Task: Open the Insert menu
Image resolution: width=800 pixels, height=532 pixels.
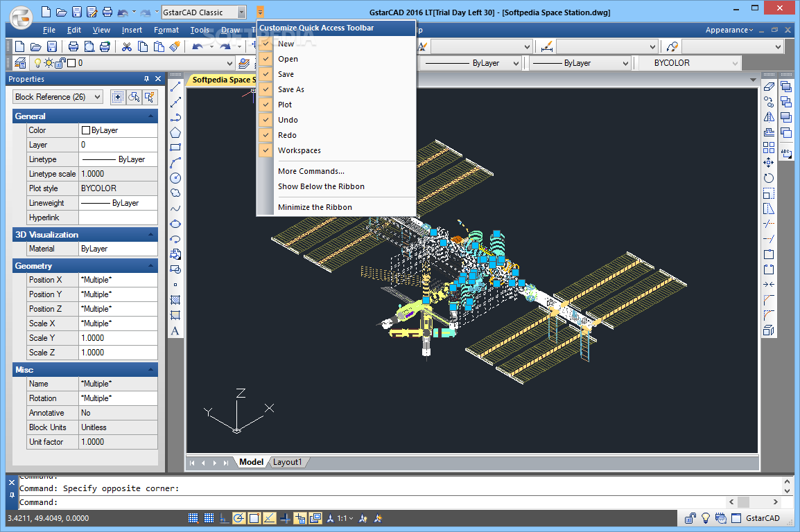Action: (132, 30)
